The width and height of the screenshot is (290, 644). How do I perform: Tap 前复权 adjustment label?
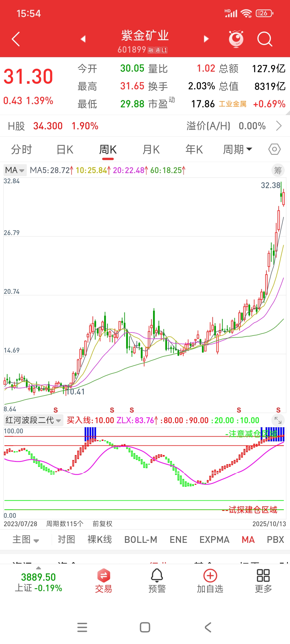pos(102,524)
